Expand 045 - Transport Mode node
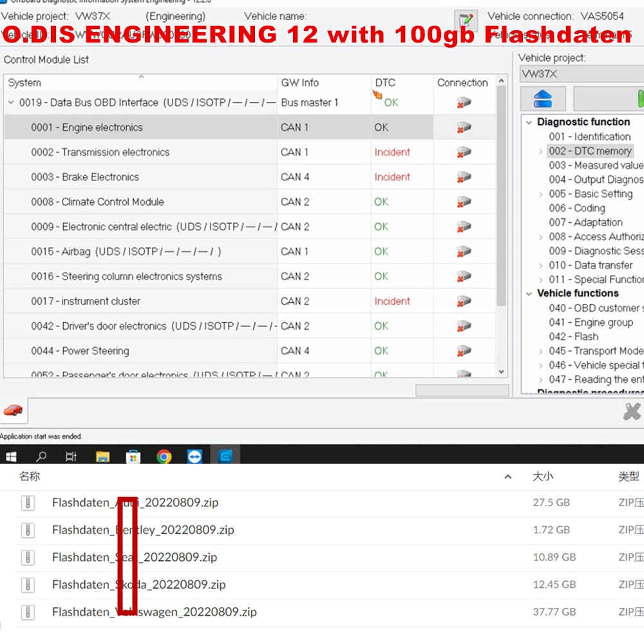 540,351
